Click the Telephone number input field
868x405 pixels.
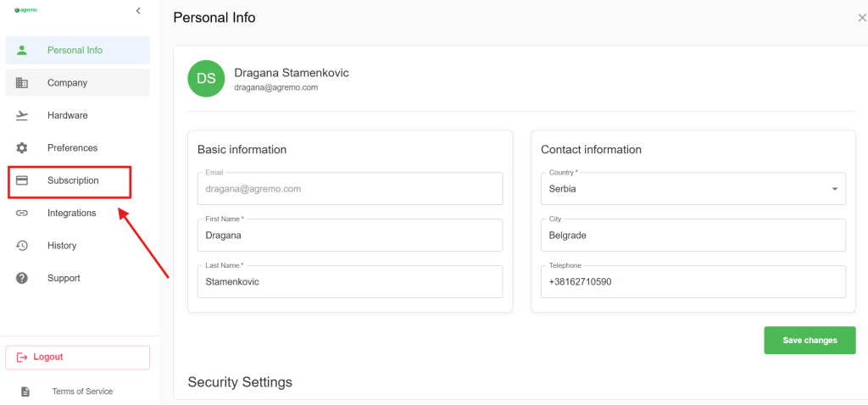click(692, 282)
